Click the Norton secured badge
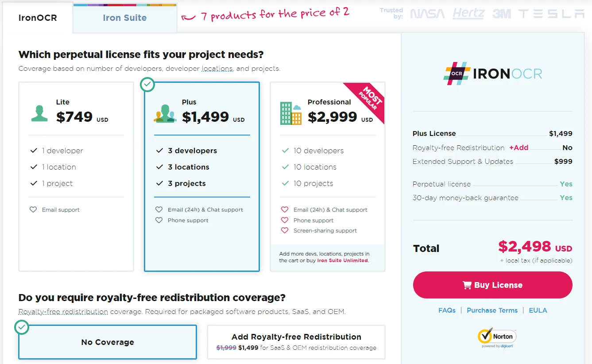The width and height of the screenshot is (592, 364). click(x=497, y=337)
